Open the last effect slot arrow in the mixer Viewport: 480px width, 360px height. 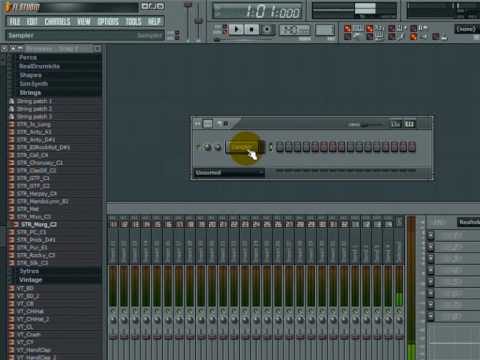[x=430, y=315]
